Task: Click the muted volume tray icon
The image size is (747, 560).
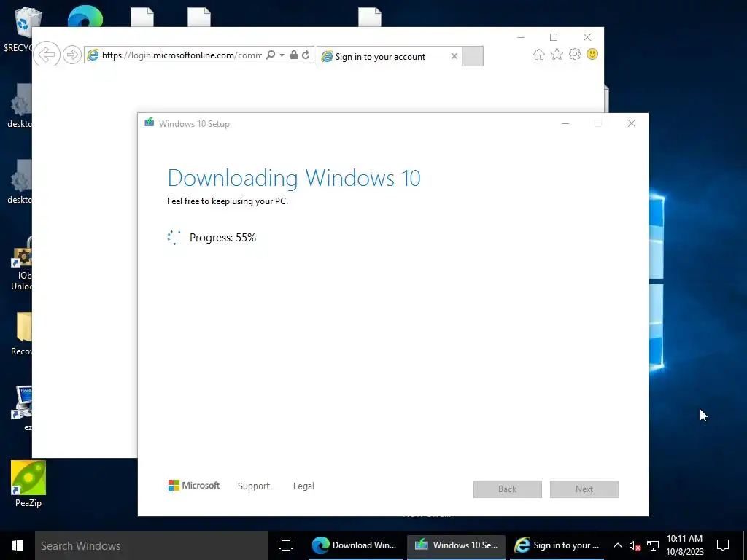Action: pyautogui.click(x=635, y=545)
